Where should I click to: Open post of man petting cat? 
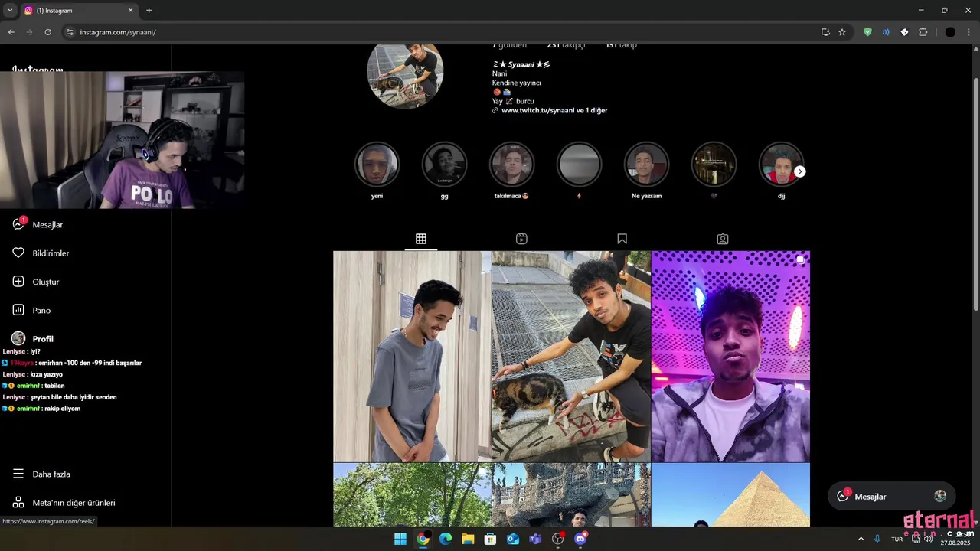coord(571,357)
